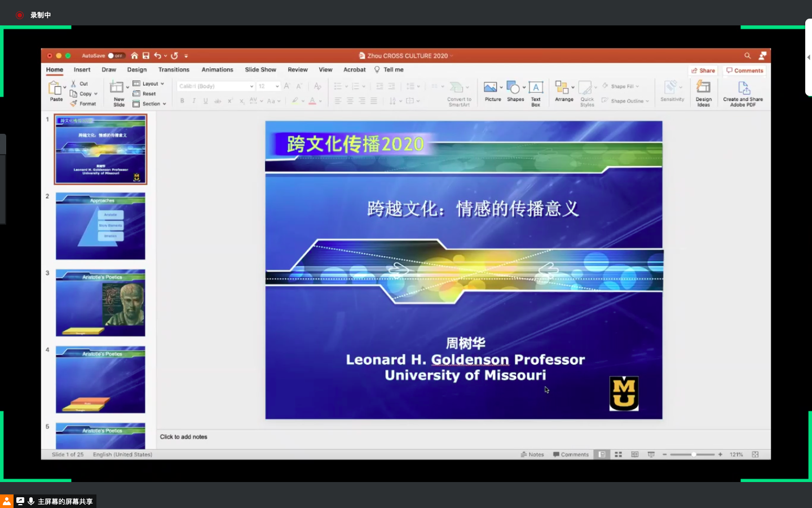Click the New Slide icon
Image resolution: width=812 pixels, height=508 pixels.
118,89
